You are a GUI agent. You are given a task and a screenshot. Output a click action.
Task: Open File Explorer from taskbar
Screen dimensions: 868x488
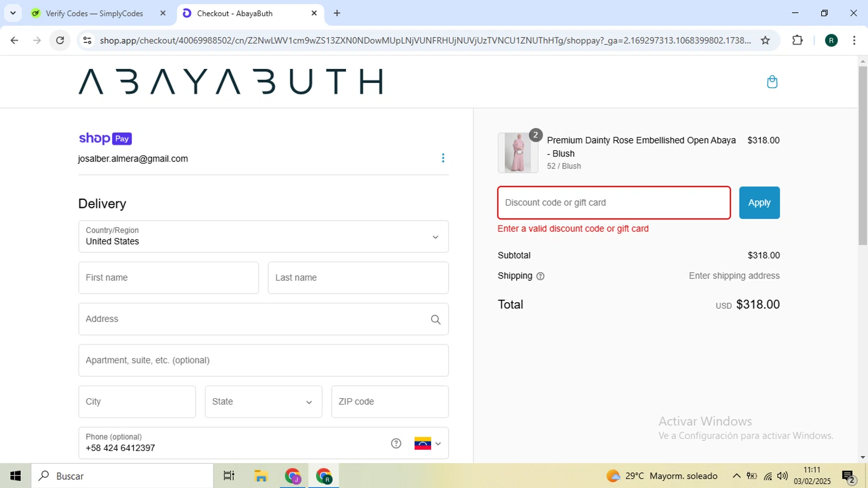(261, 476)
